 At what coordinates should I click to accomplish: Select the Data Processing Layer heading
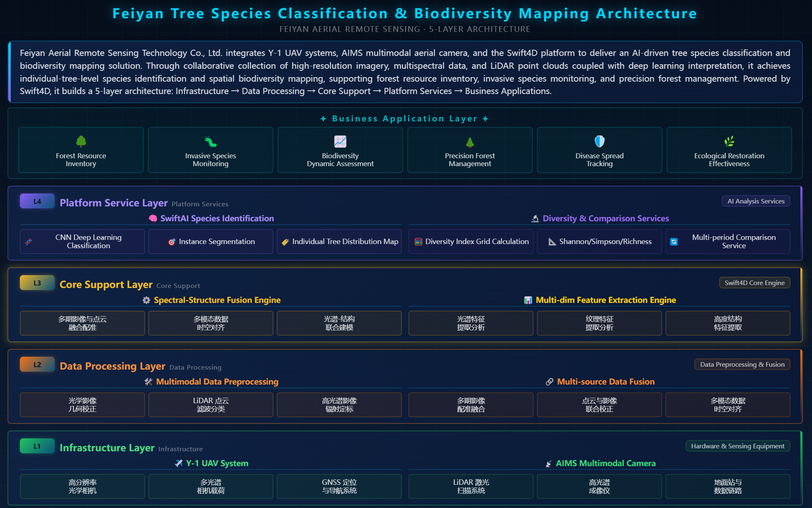tap(113, 366)
